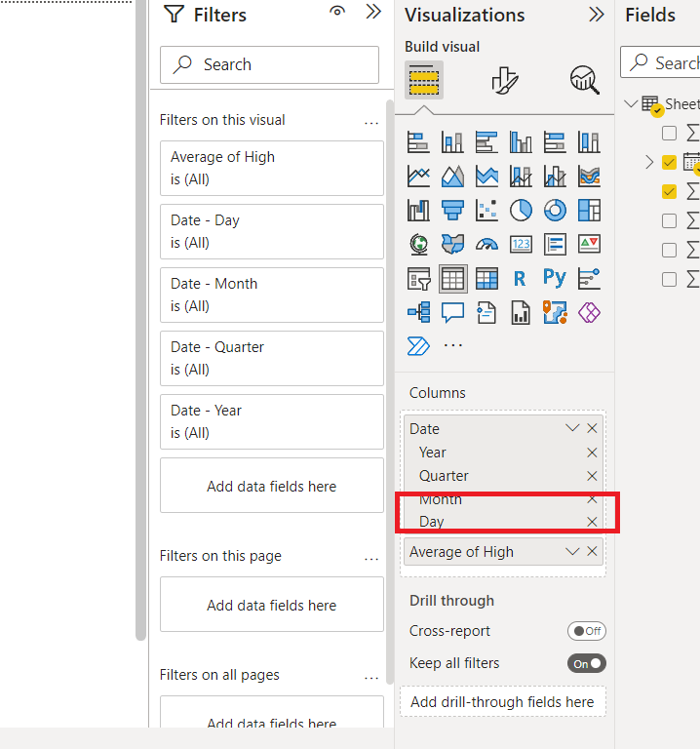
Task: Remove the Year level from Date hierarchy
Action: tap(592, 453)
